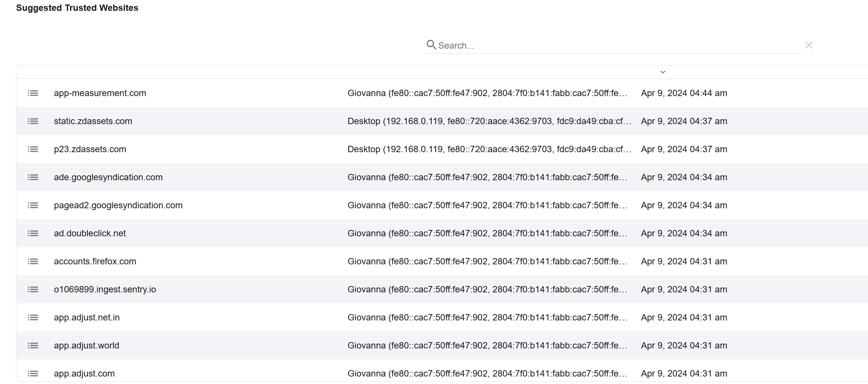Click timestamp in ade.googlesyndication.com row
This screenshot has height=384, width=868.
point(684,177)
